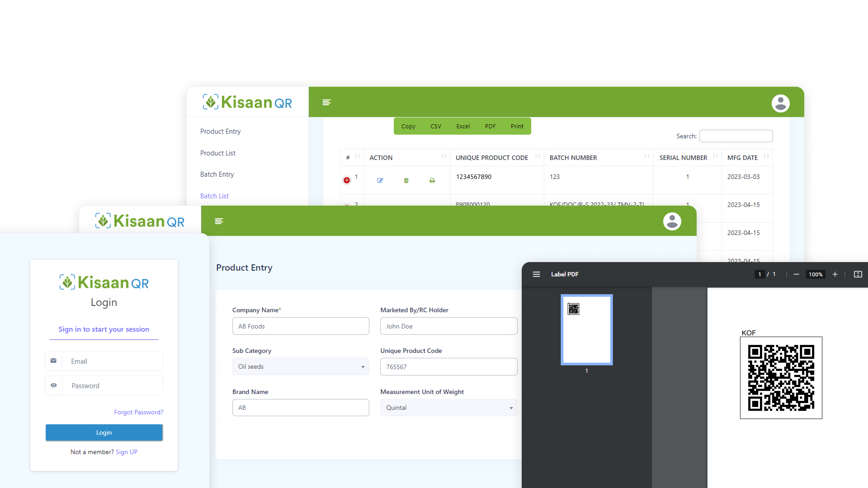Click the edit icon for row 1
This screenshot has height=488, width=868.
(380, 181)
